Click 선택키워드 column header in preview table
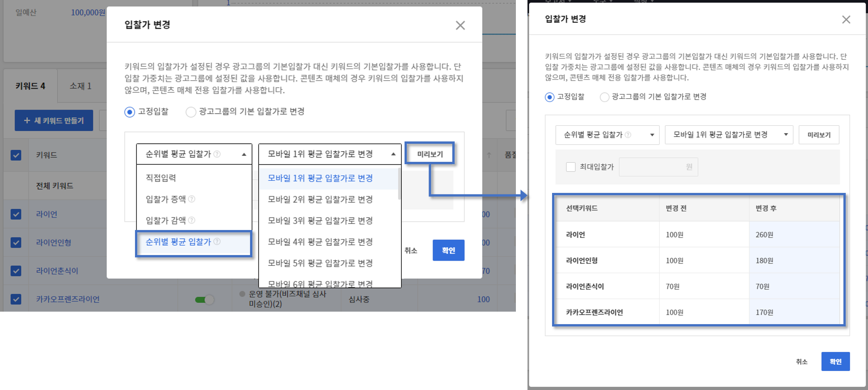Image resolution: width=868 pixels, height=390 pixels. [582, 208]
